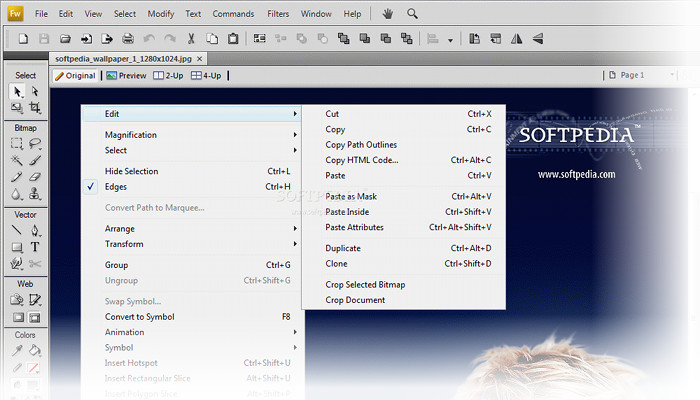Select the Eraser tool
The width and height of the screenshot is (700, 400).
(x=35, y=177)
